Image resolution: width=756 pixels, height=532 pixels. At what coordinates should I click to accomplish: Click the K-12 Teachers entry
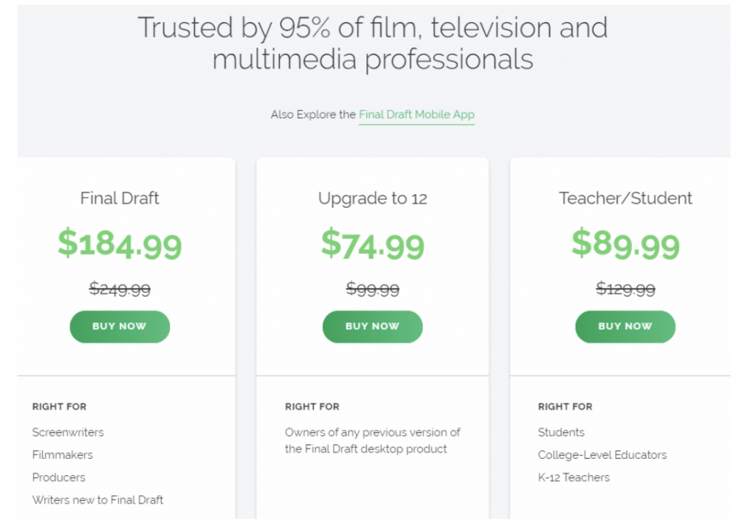[574, 477]
